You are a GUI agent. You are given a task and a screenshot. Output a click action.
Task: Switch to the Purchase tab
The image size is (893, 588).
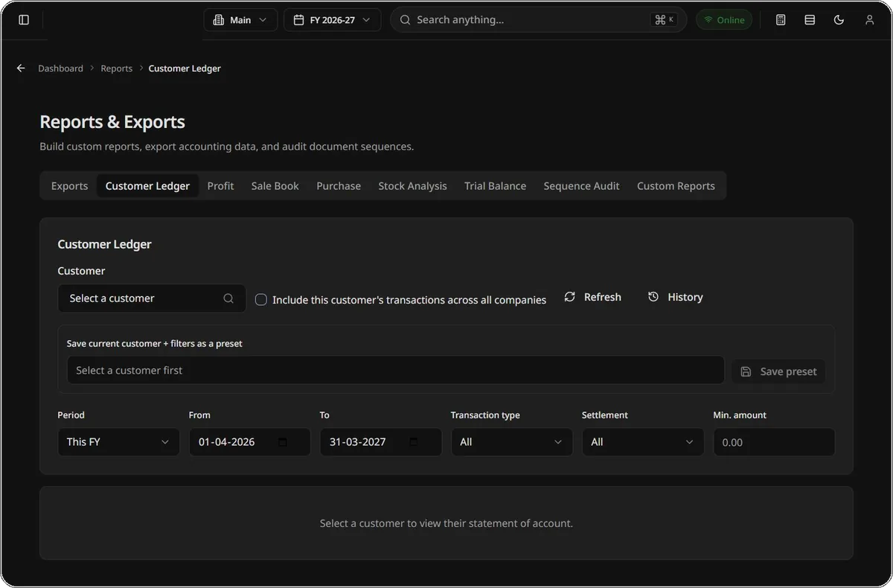tap(339, 186)
